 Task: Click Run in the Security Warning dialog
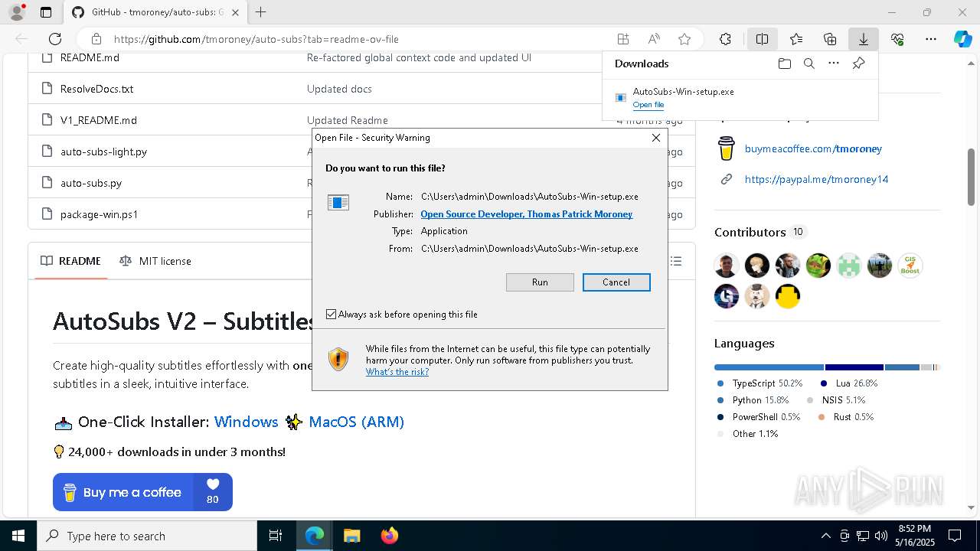540,282
